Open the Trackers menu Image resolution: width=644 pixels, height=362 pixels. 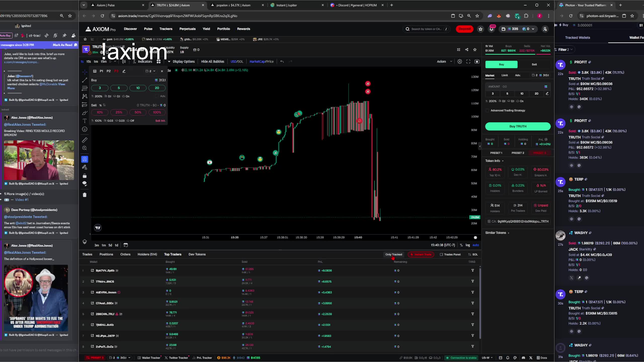click(166, 29)
